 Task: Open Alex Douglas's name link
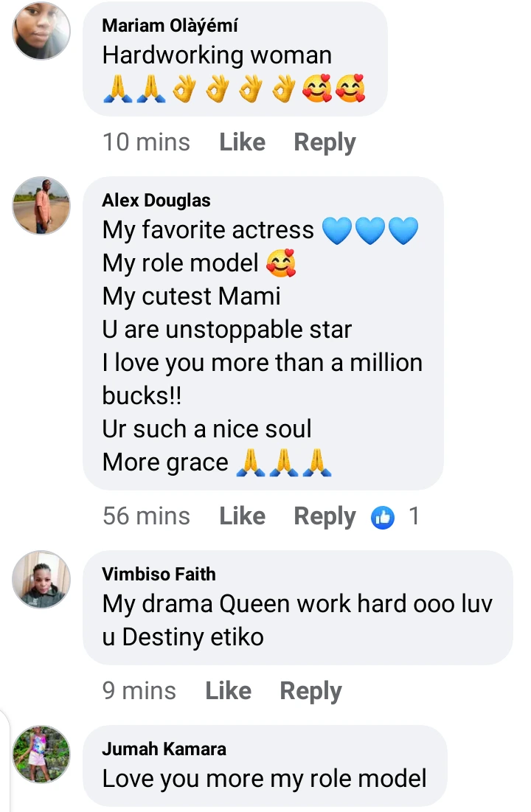[156, 201]
